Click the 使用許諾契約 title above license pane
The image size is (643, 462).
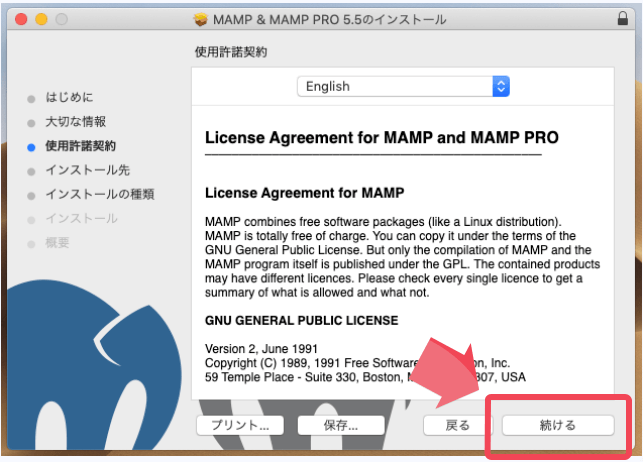pos(231,52)
